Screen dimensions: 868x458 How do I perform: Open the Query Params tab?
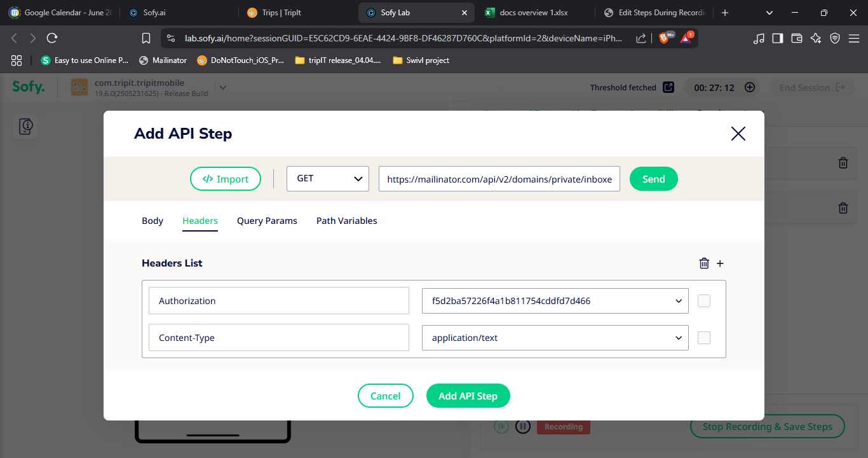tap(267, 221)
